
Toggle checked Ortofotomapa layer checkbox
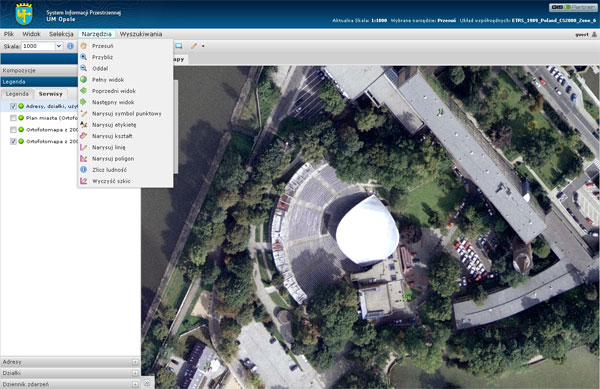coord(13,142)
